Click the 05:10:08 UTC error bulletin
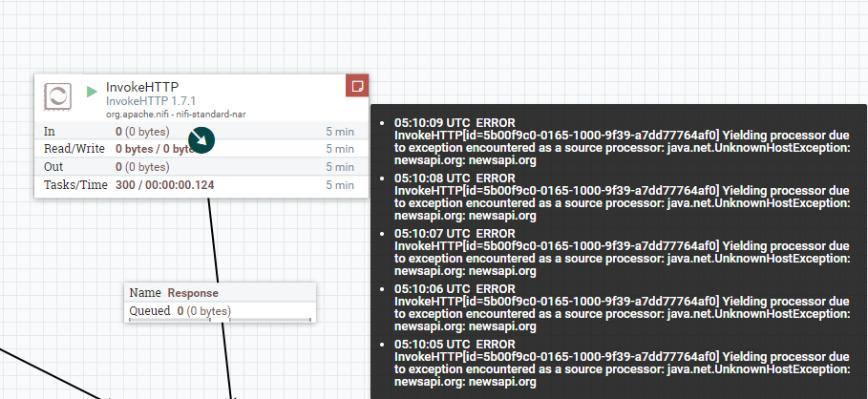 click(622, 197)
